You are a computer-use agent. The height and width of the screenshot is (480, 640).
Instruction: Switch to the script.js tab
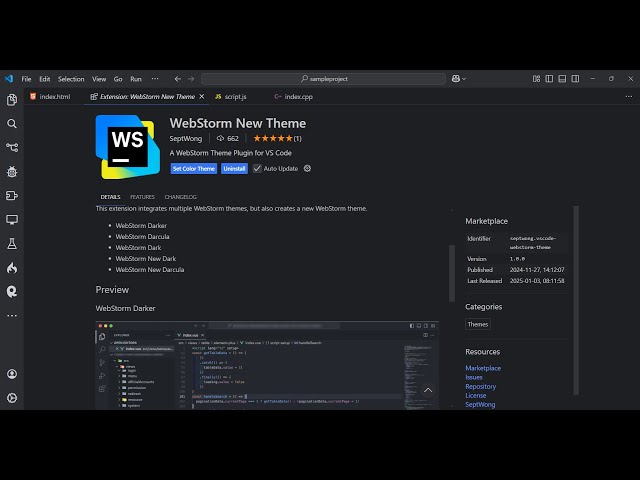point(236,96)
